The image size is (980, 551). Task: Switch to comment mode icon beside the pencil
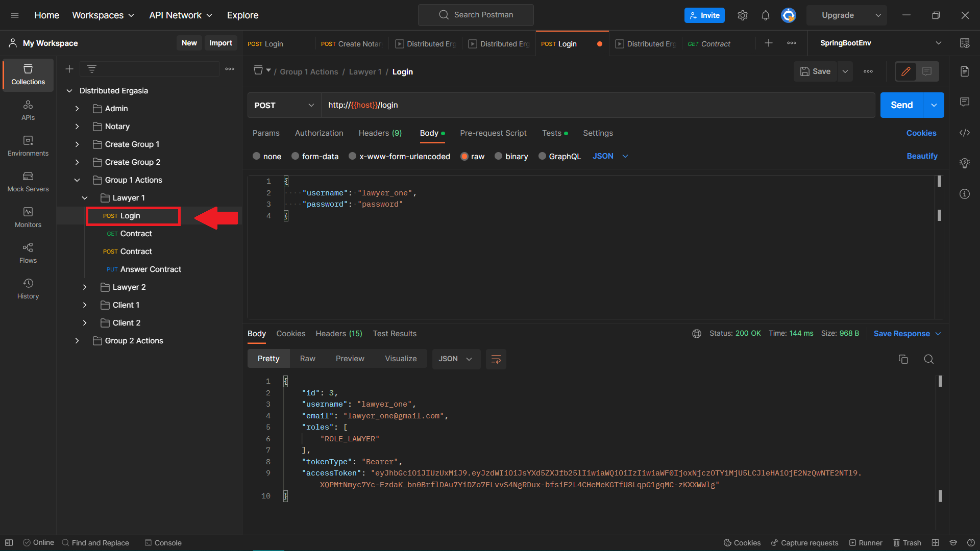pyautogui.click(x=927, y=71)
